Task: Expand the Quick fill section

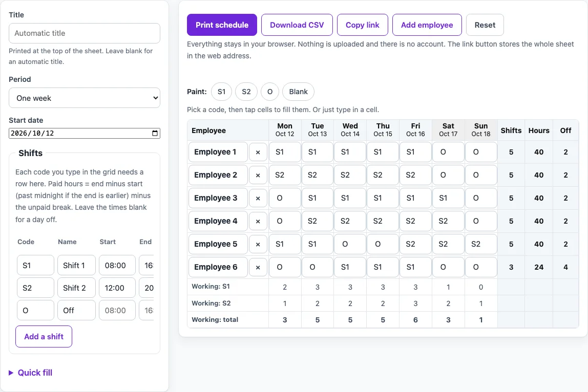Action: click(x=30, y=373)
